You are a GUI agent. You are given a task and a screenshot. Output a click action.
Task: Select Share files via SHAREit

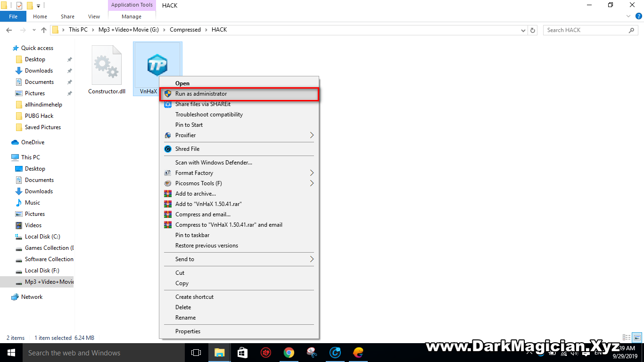point(239,104)
